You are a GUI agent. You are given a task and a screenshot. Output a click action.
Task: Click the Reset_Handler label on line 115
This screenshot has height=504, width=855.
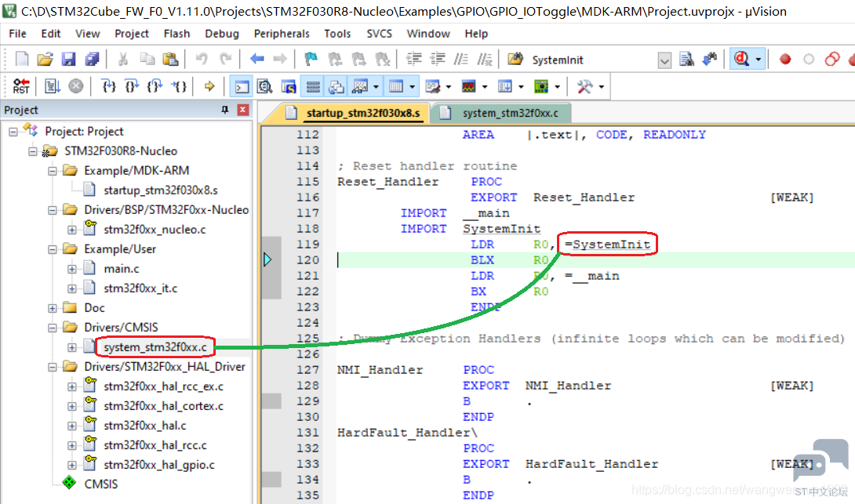(387, 181)
